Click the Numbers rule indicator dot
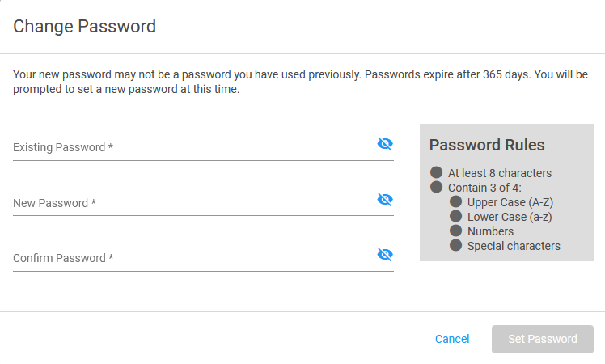605x364 pixels. coord(455,231)
